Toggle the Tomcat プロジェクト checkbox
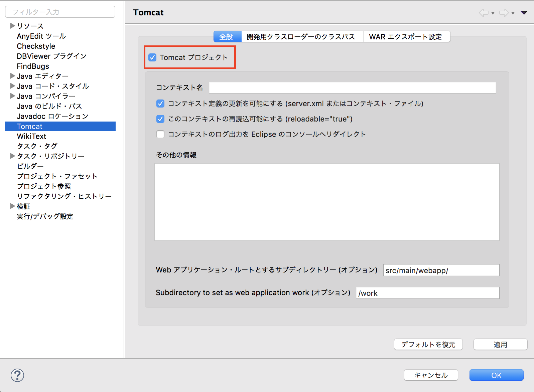The image size is (534, 392). (152, 57)
